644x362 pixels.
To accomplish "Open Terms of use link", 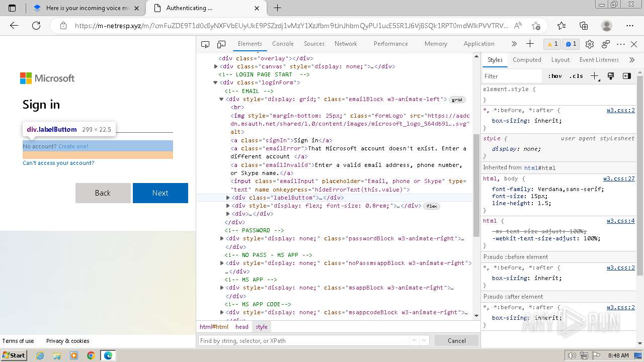I will tap(18, 341).
